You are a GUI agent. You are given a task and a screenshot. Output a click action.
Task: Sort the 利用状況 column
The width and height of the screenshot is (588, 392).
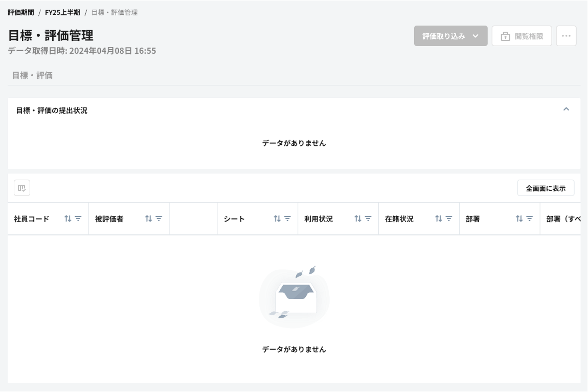tap(358, 219)
